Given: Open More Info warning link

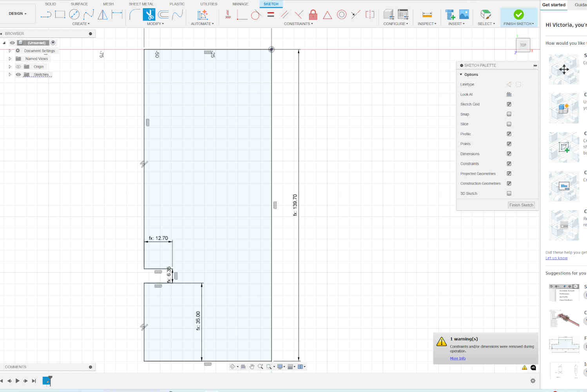Looking at the screenshot, I should tap(458, 358).
